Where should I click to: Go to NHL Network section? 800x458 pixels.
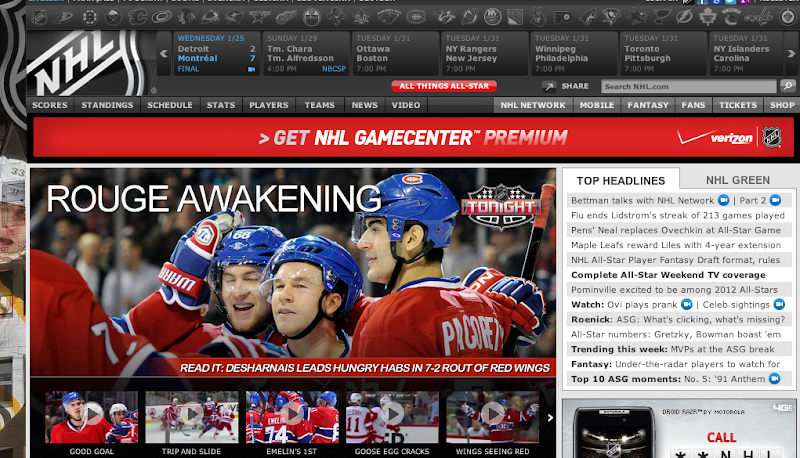click(533, 105)
